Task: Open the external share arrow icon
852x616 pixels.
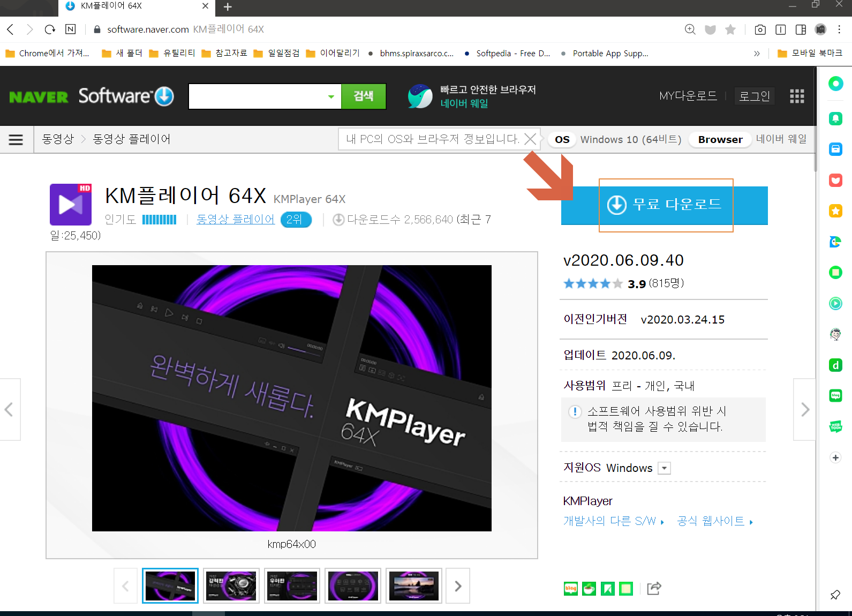Action: [654, 588]
